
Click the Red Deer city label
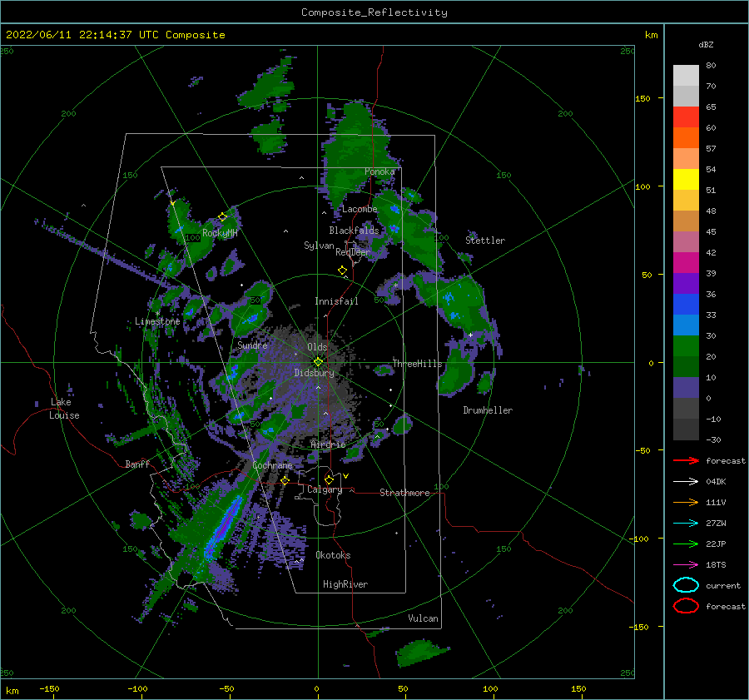pyautogui.click(x=353, y=252)
